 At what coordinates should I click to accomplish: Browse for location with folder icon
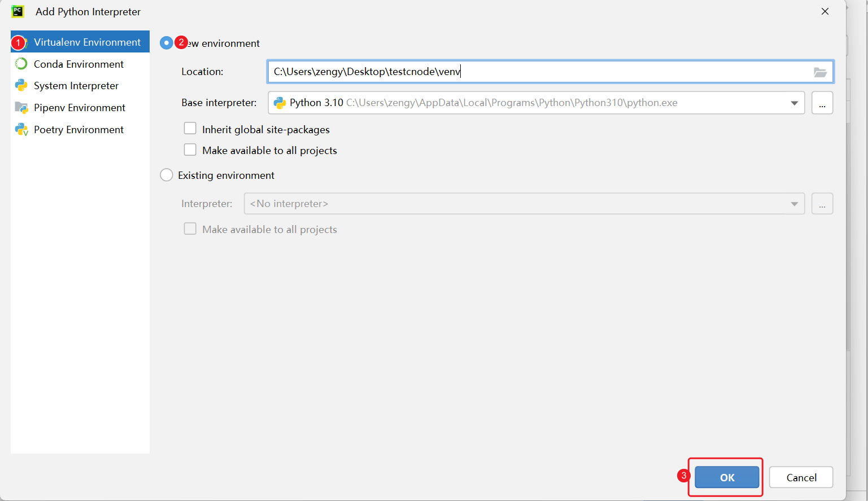point(820,72)
